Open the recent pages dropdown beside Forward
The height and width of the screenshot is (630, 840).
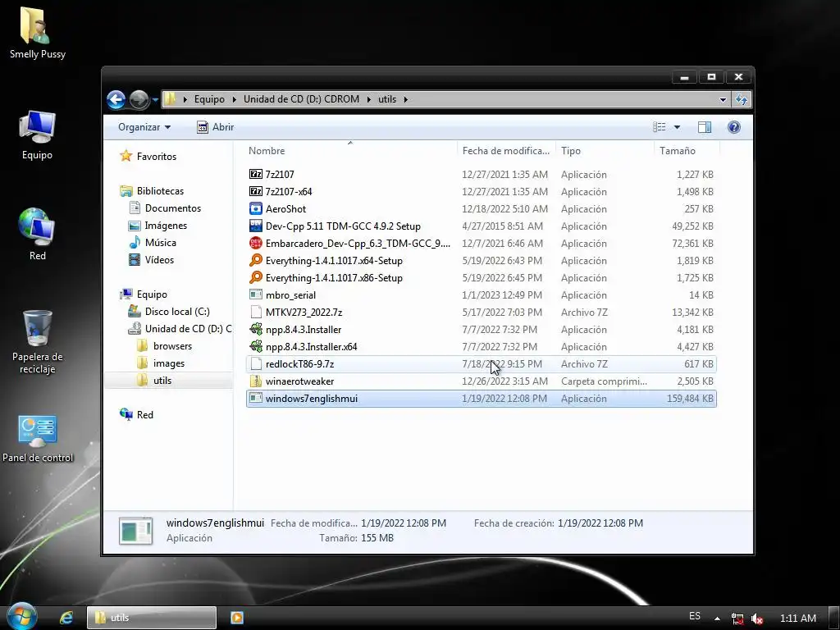pos(155,99)
